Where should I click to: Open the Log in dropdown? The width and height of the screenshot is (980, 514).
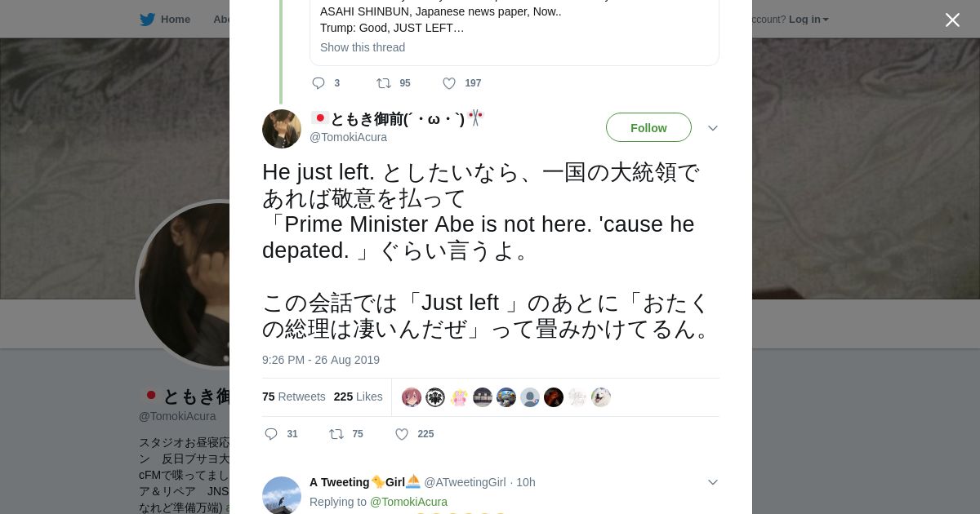click(x=808, y=20)
